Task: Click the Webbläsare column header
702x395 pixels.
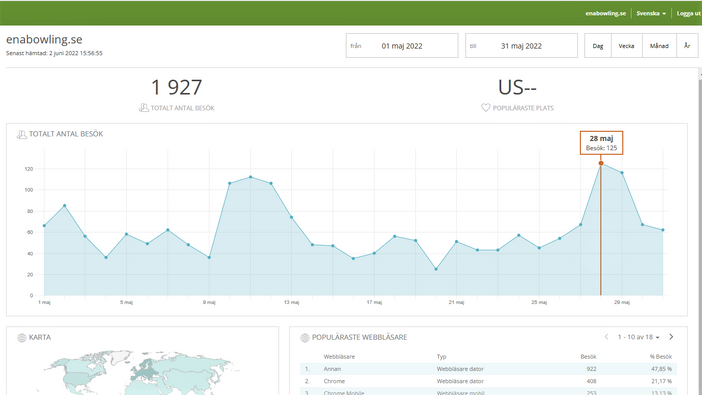Action: (339, 357)
